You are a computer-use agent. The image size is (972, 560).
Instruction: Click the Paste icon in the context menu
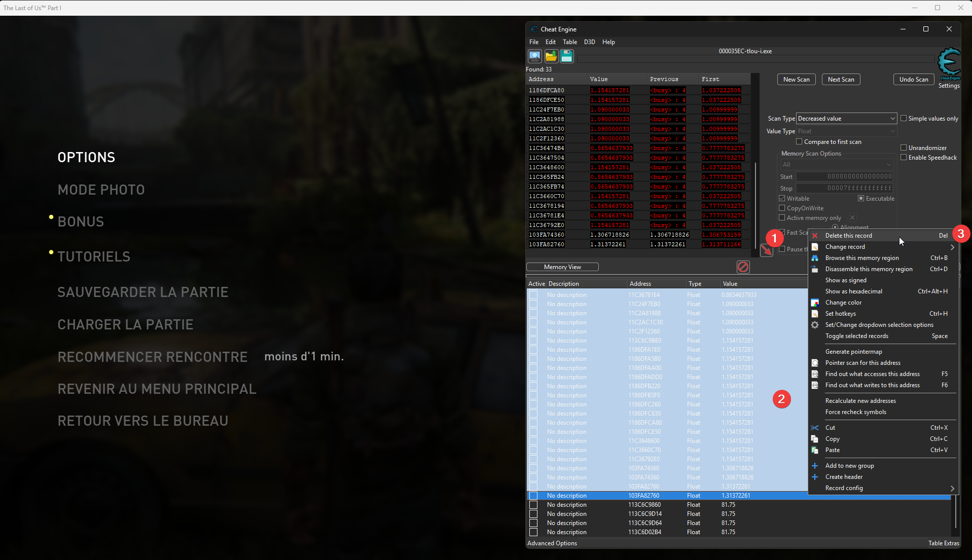coord(815,450)
